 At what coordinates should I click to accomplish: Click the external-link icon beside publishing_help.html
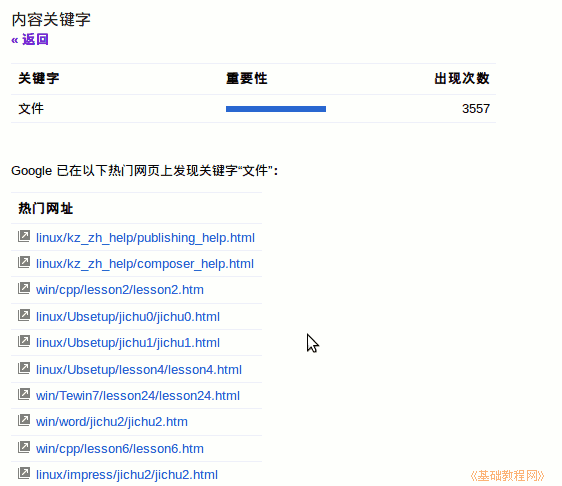tap(24, 236)
